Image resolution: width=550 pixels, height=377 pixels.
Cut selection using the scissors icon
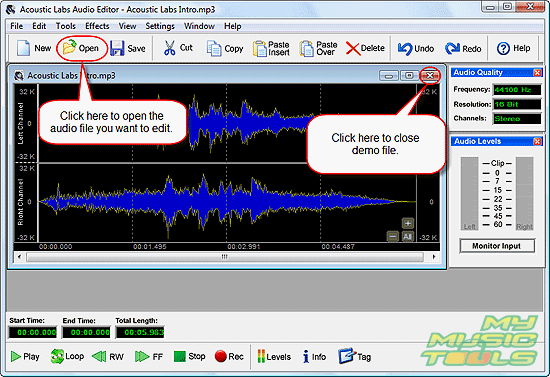(178, 48)
